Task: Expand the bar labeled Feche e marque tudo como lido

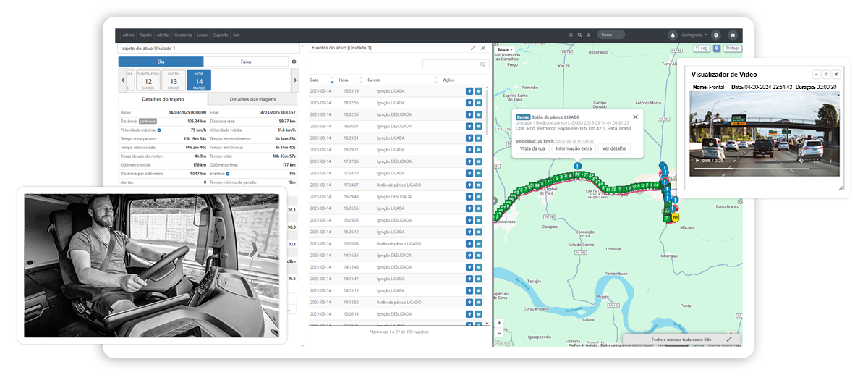Action: 729,339
